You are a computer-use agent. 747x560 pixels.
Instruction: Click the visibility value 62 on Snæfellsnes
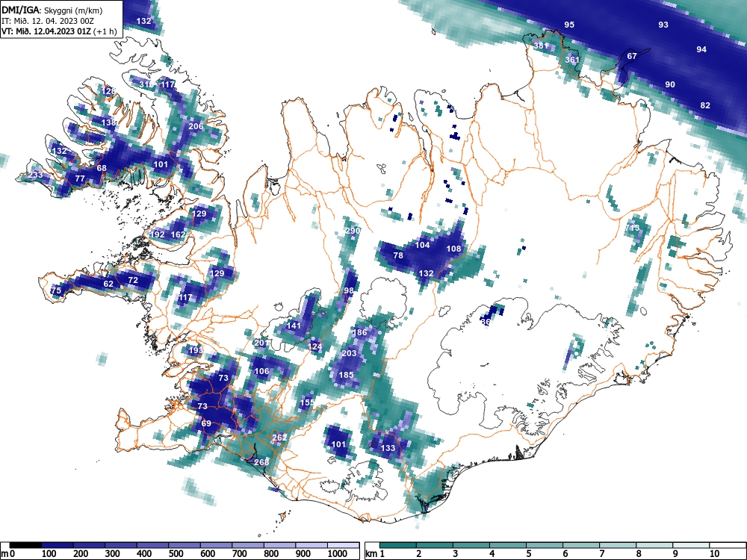pyautogui.click(x=108, y=284)
